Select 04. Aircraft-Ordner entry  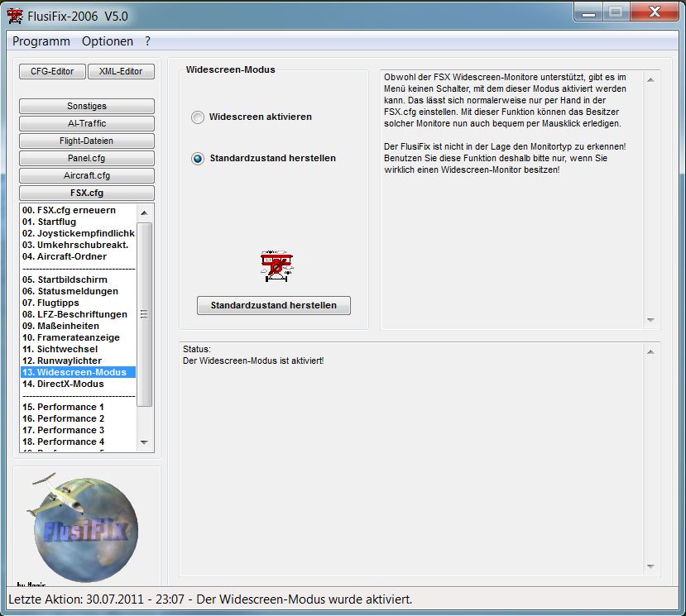[x=79, y=256]
